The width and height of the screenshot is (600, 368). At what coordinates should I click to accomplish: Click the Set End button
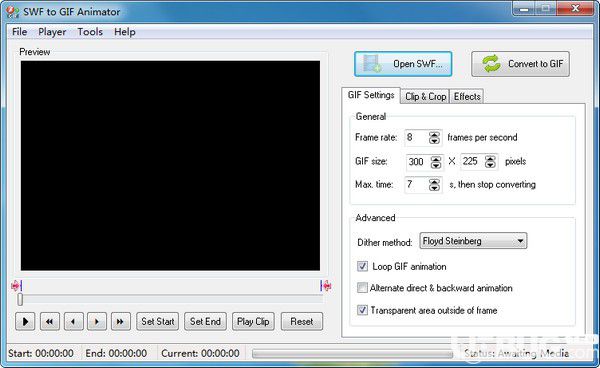click(x=205, y=321)
